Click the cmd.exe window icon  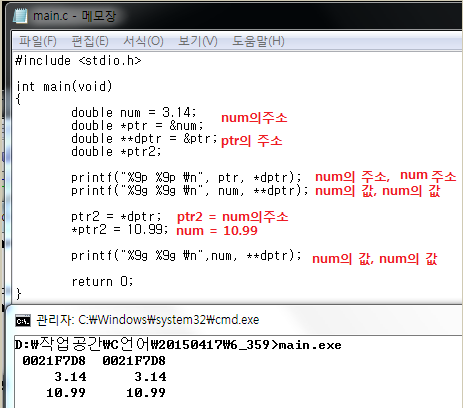click(x=23, y=321)
